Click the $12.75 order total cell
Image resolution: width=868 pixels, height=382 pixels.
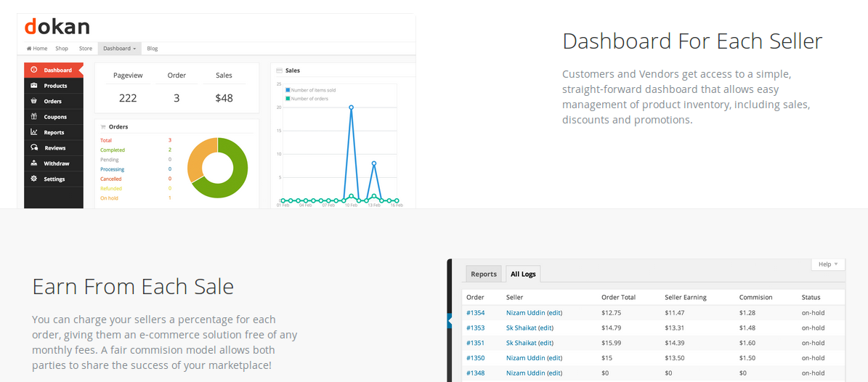[611, 313]
